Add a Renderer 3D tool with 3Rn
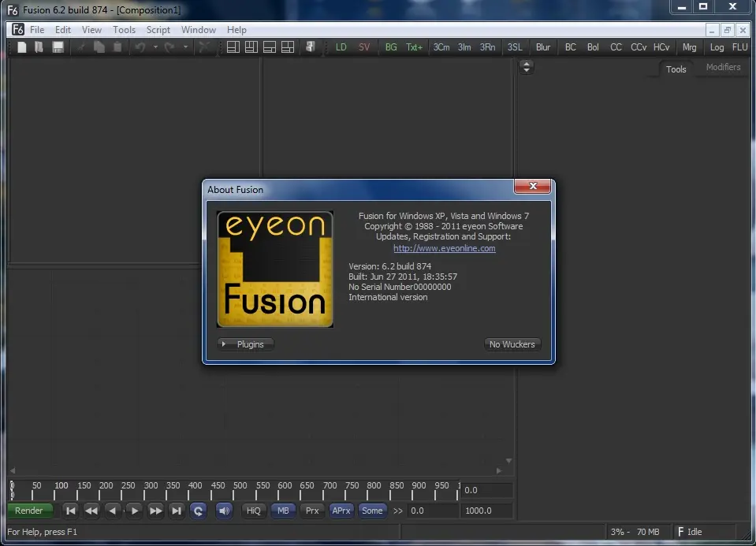The height and width of the screenshot is (546, 756). pos(487,47)
